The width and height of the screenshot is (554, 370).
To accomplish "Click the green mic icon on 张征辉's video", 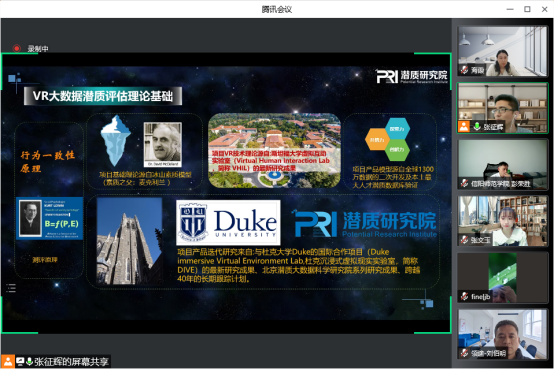I will [477, 126].
